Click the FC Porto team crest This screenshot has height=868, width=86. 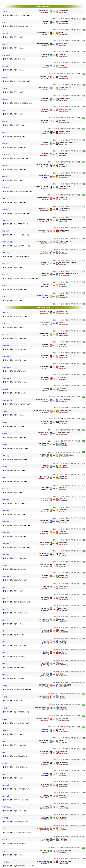(57, 121)
